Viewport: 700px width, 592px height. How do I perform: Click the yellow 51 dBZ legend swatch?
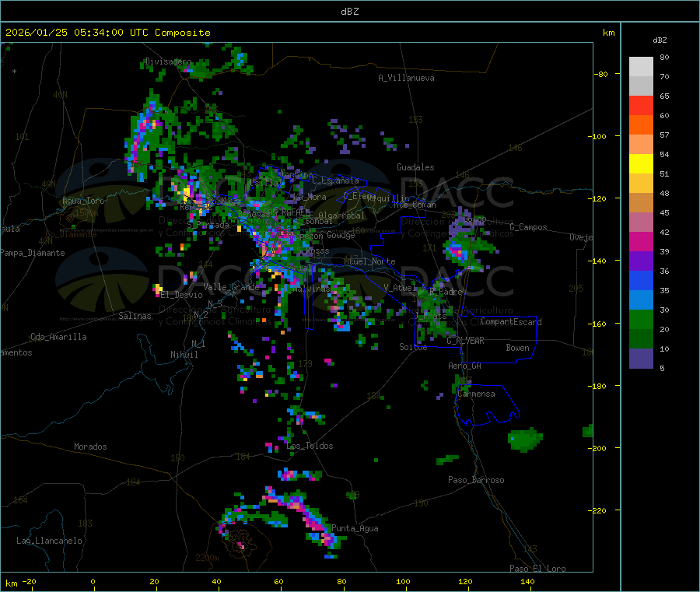coord(641,164)
